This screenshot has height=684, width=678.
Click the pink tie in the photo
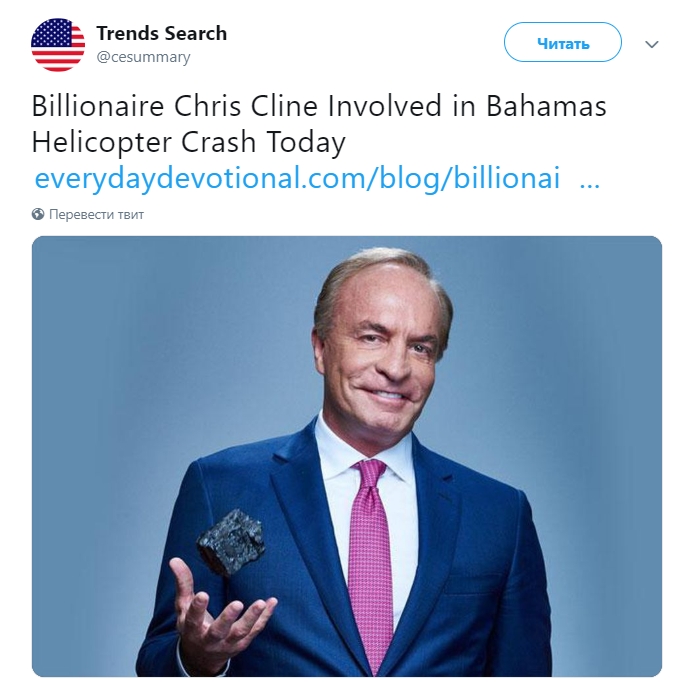(x=369, y=560)
